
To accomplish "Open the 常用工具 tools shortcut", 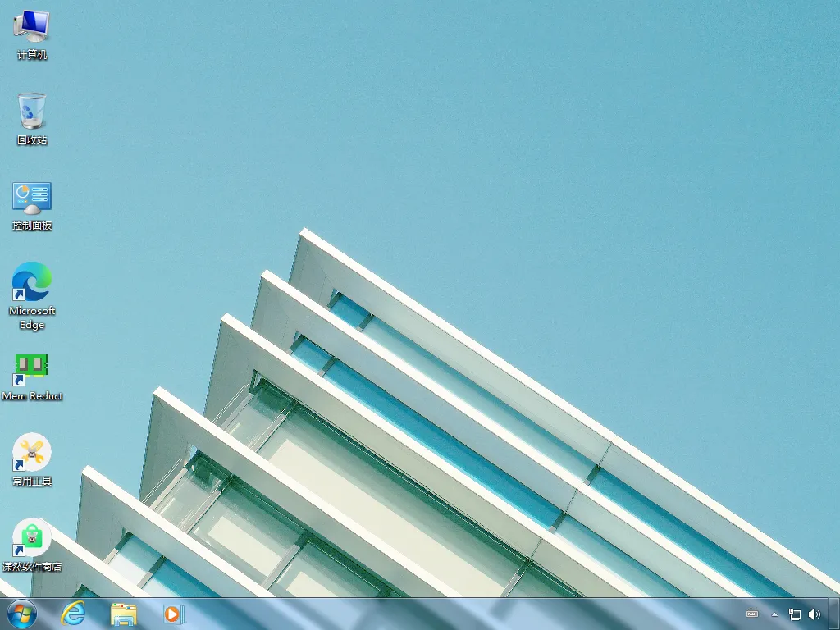I will pos(31,454).
